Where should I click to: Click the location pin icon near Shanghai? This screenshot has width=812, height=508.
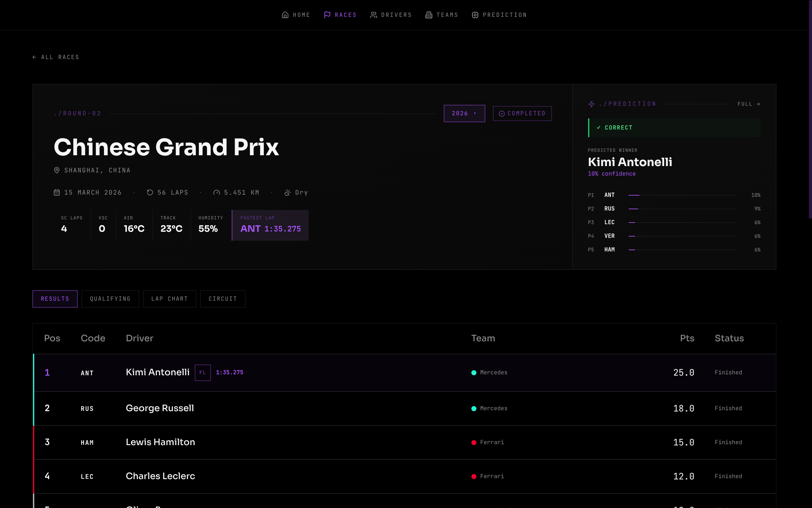pos(57,170)
